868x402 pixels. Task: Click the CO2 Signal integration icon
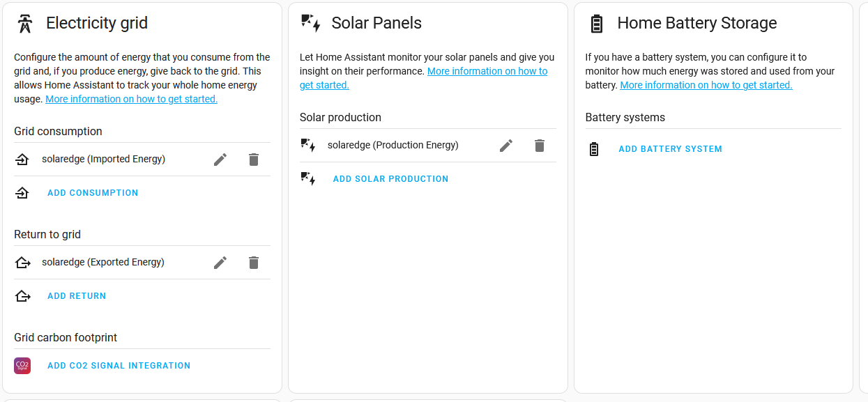tap(22, 365)
